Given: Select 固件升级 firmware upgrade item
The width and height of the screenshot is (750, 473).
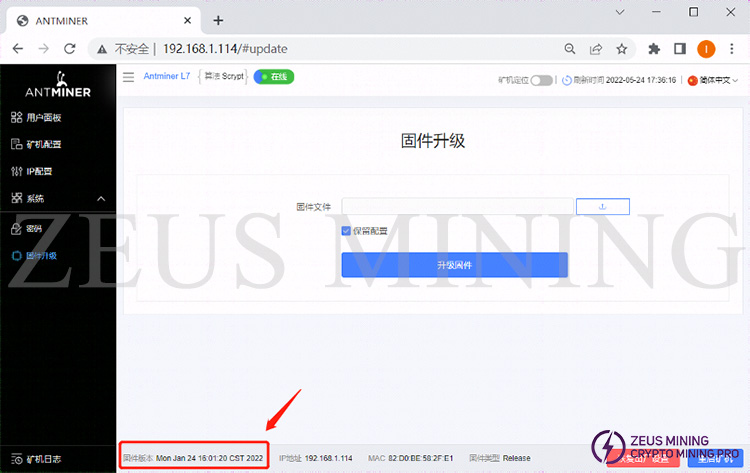Looking at the screenshot, I should click(x=34, y=256).
